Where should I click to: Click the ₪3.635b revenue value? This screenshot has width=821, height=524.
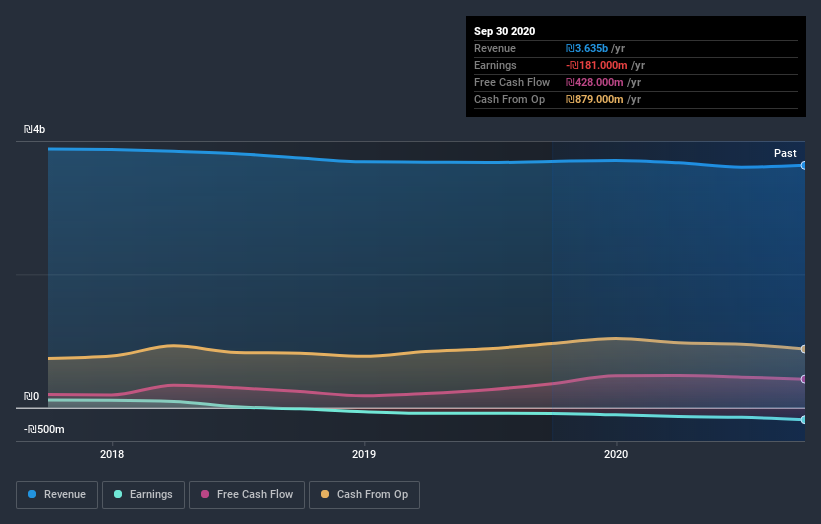pos(586,48)
